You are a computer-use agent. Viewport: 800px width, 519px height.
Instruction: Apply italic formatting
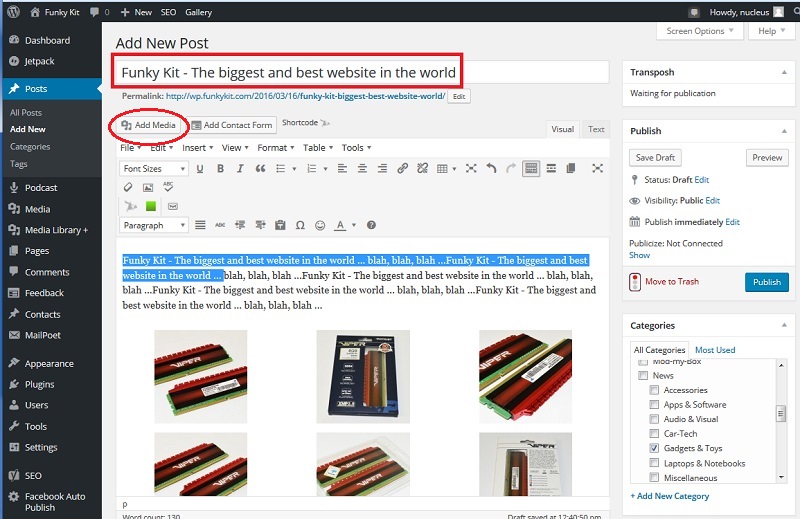pos(240,168)
